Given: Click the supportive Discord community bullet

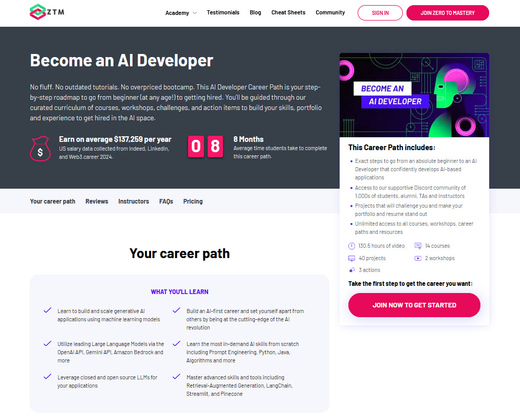Looking at the screenshot, I should tap(410, 192).
